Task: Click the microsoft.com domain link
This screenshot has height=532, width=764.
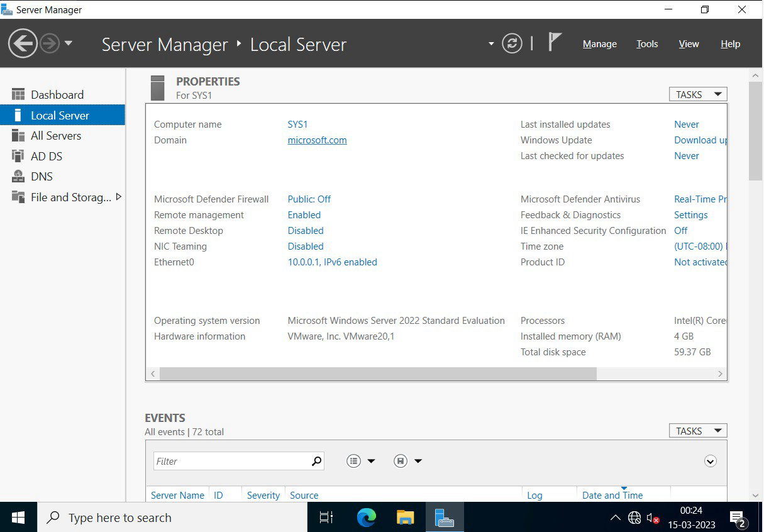Action: [317, 140]
